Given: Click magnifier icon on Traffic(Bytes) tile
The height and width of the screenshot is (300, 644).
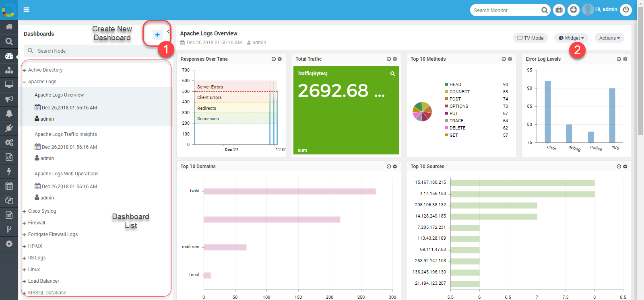Looking at the screenshot, I should coord(392,74).
